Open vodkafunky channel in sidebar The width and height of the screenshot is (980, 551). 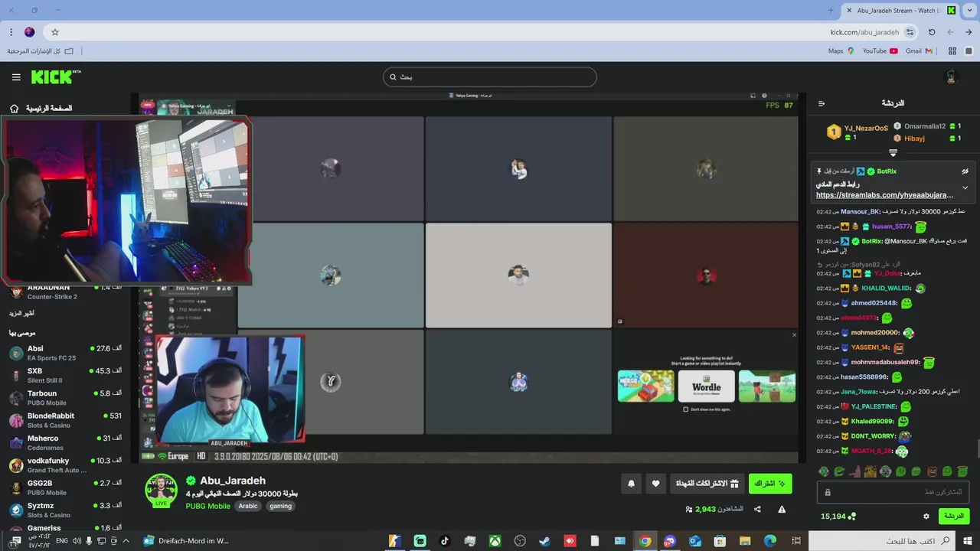click(66, 465)
